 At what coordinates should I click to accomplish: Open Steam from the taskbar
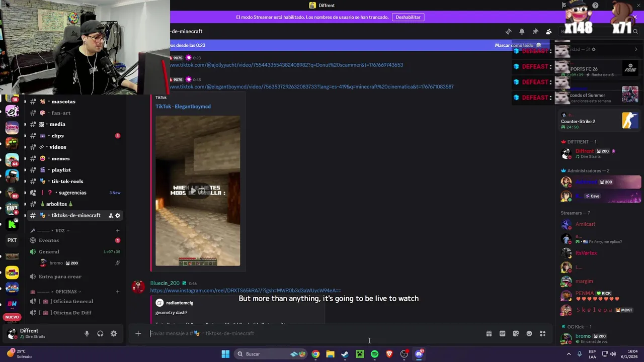point(345,354)
